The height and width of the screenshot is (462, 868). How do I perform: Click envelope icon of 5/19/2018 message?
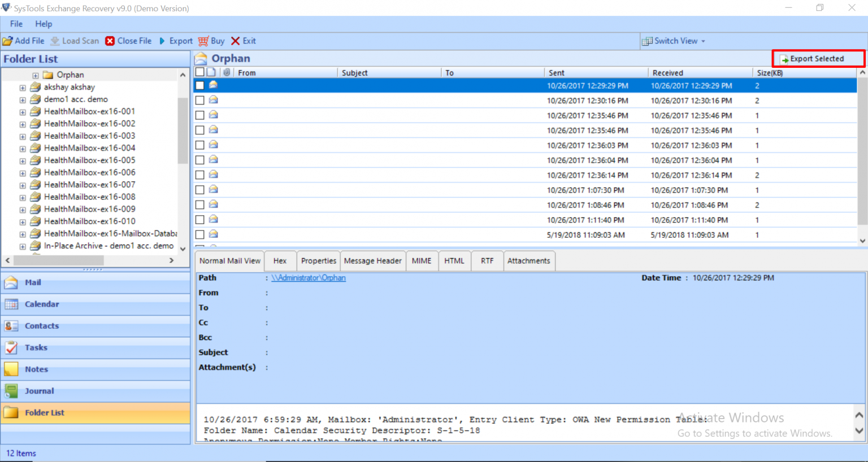pos(213,234)
